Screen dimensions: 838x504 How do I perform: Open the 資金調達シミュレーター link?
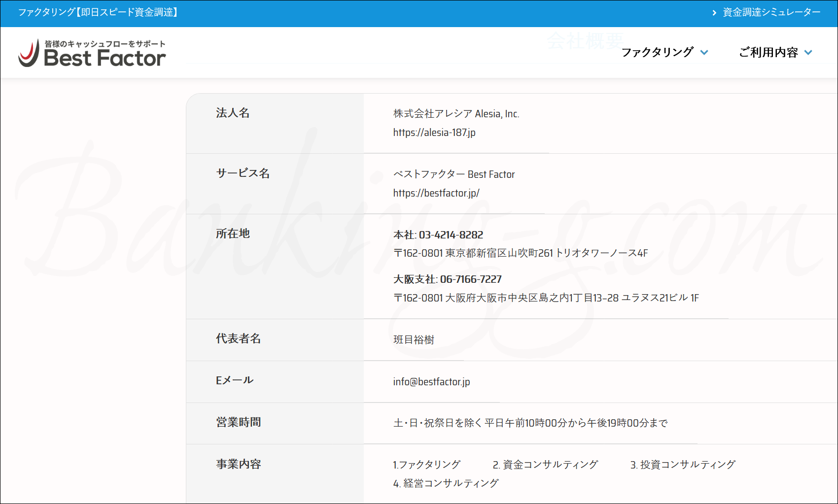click(771, 12)
